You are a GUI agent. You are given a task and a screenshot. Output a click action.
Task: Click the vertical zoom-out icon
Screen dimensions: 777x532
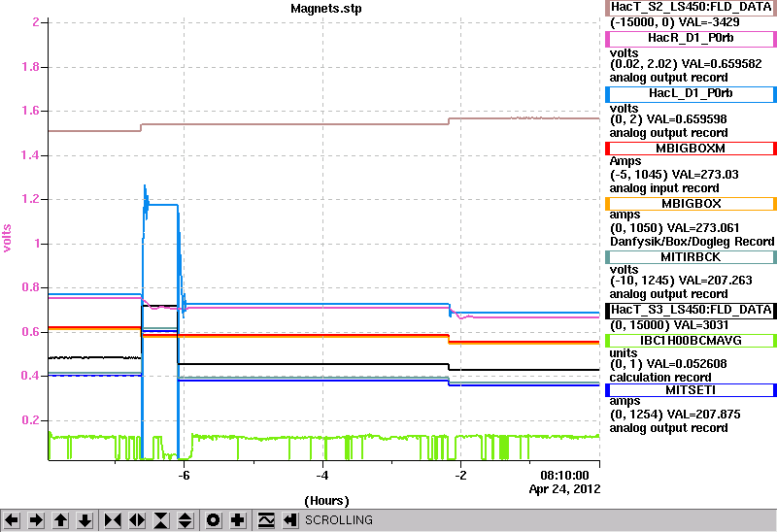click(185, 520)
